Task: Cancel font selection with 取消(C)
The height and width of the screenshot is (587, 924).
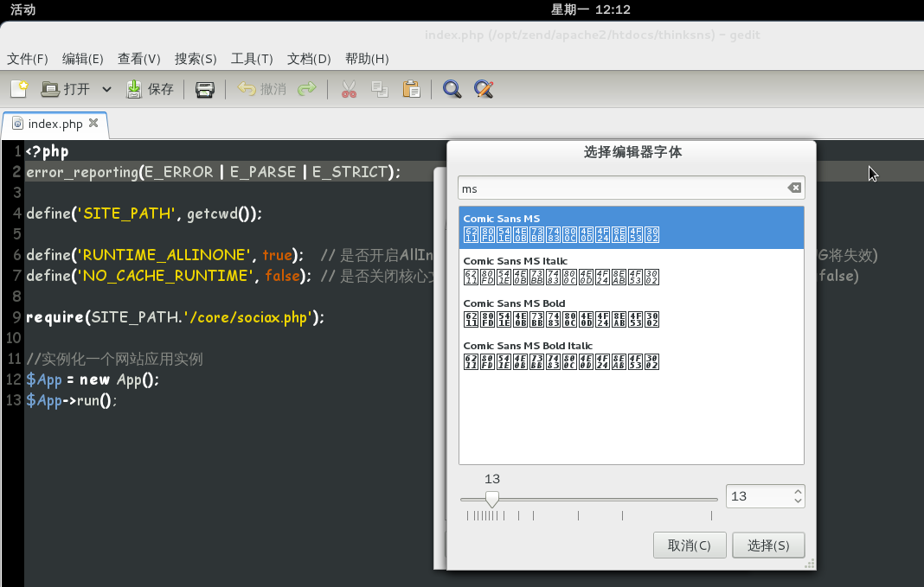Action: [x=690, y=546]
